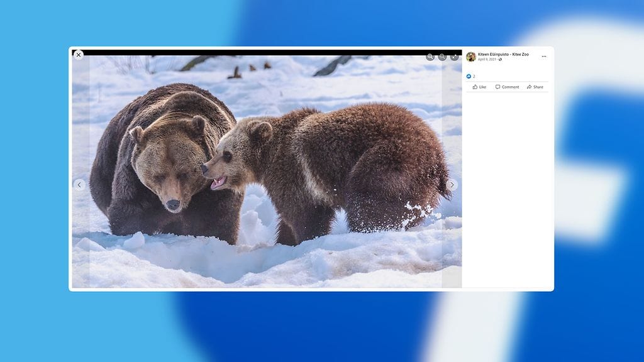644x362 pixels.
Task: Advance to the next photo
Action: 452,185
